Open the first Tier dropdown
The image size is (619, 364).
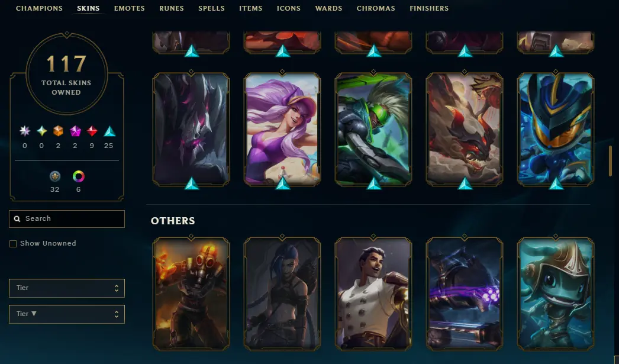pyautogui.click(x=67, y=288)
